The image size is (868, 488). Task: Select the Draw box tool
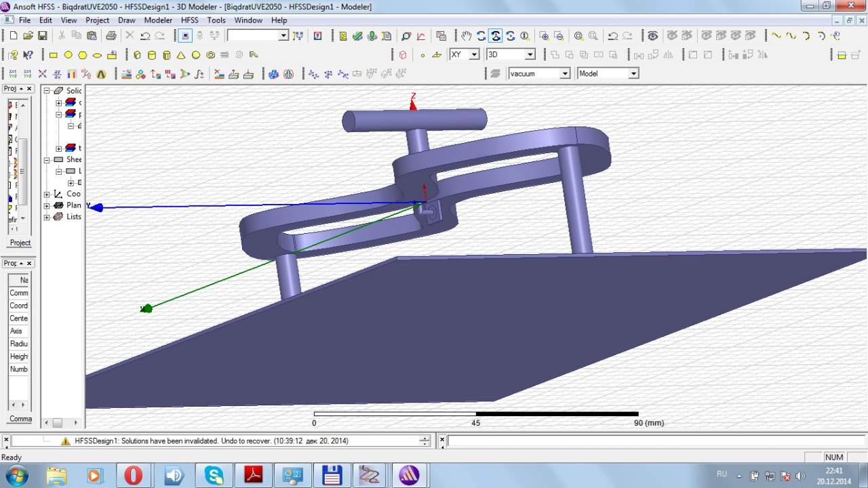click(137, 55)
